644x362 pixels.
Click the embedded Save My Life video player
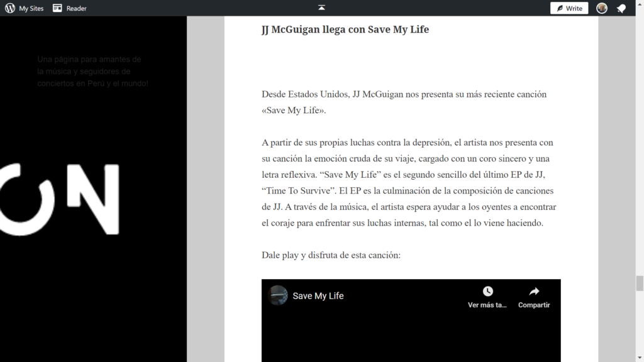411,321
